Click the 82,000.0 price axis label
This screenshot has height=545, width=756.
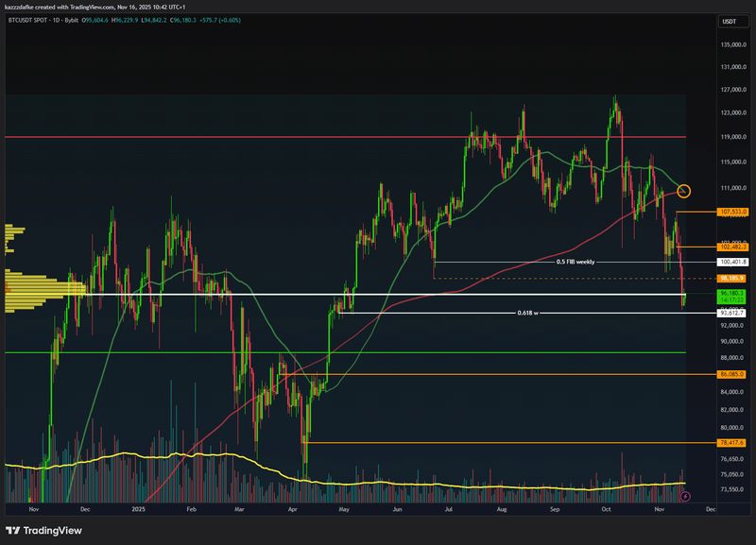(x=732, y=410)
